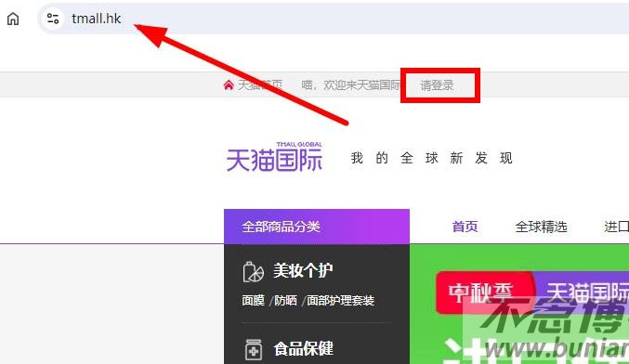Click the 面膜 subcategory link
Screen dimensions: 629x364
253,300
